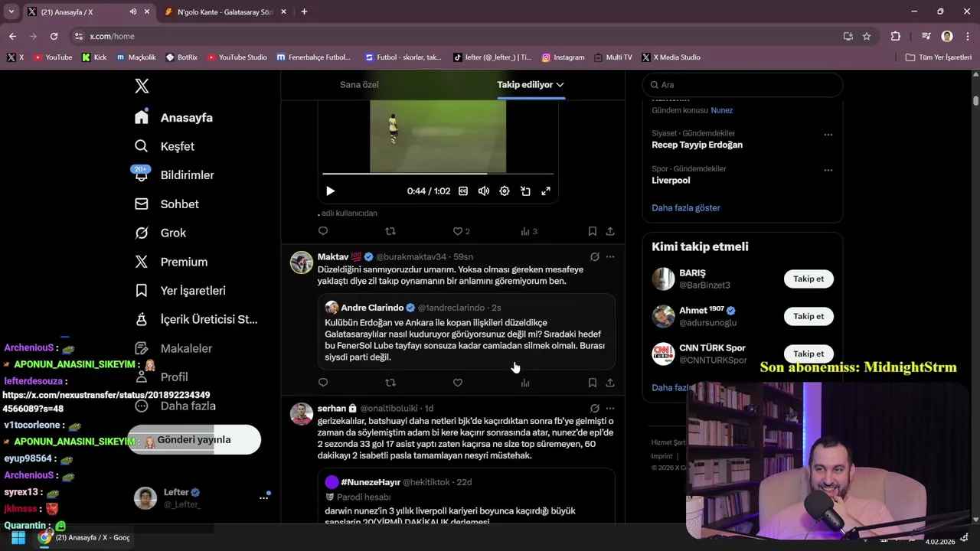
Task: View analytics of video tweet showing 3
Action: (528, 231)
